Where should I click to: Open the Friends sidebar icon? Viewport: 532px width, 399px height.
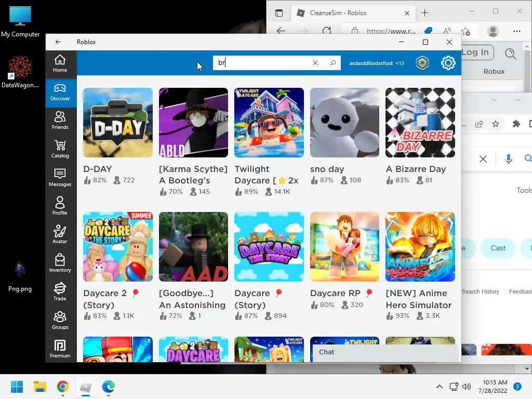[60, 121]
